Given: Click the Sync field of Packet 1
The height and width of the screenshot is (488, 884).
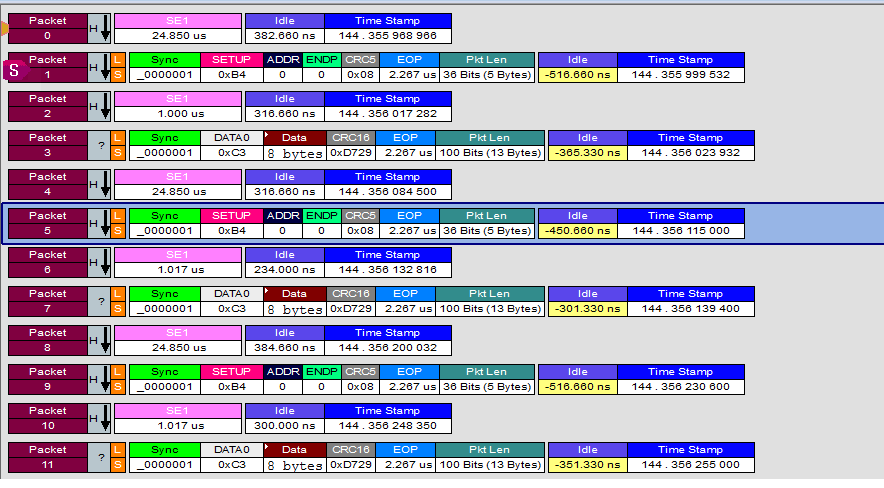Looking at the screenshot, I should click(165, 68).
